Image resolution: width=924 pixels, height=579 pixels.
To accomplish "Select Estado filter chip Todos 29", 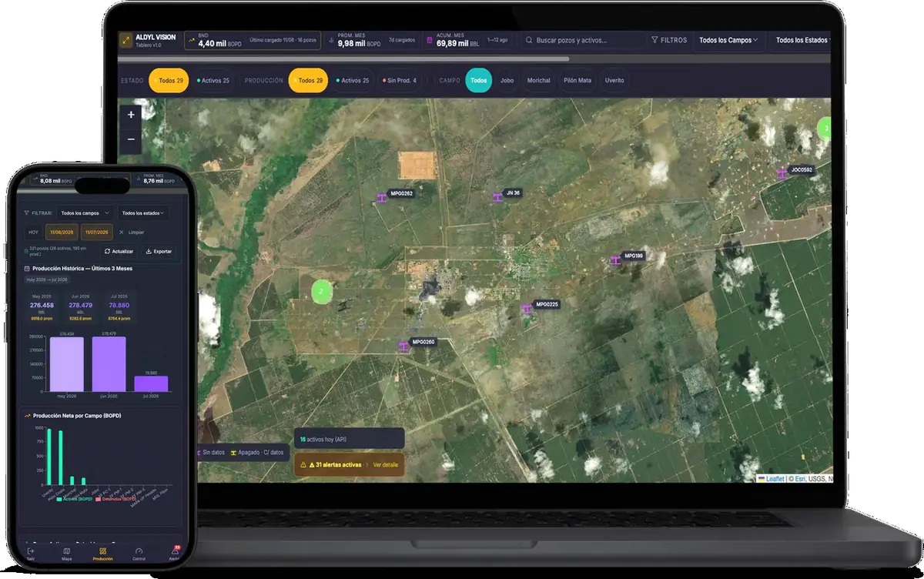I will (169, 80).
